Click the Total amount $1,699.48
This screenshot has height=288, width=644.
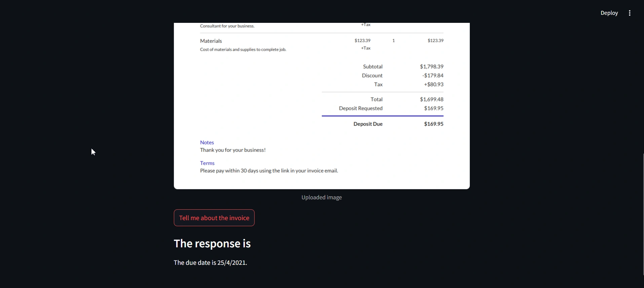tap(431, 99)
